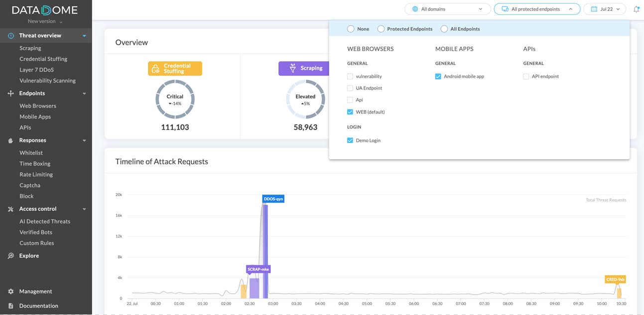The width and height of the screenshot is (644, 315).
Task: Open the Jul 22 date dropdown
Action: click(605, 9)
